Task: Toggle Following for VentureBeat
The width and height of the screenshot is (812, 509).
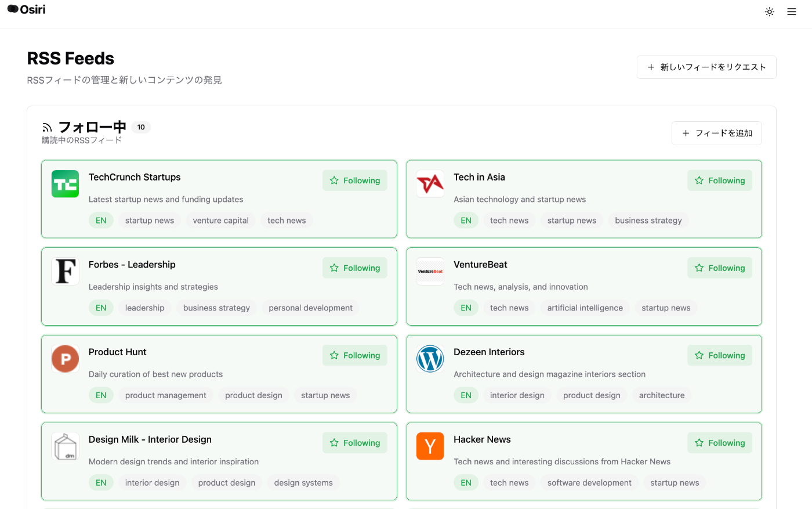Action: (720, 268)
